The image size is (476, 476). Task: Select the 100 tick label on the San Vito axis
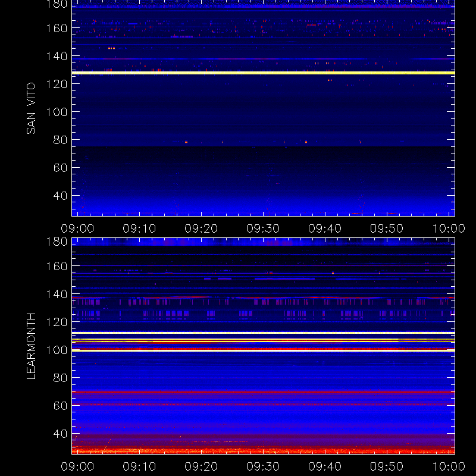pos(57,112)
